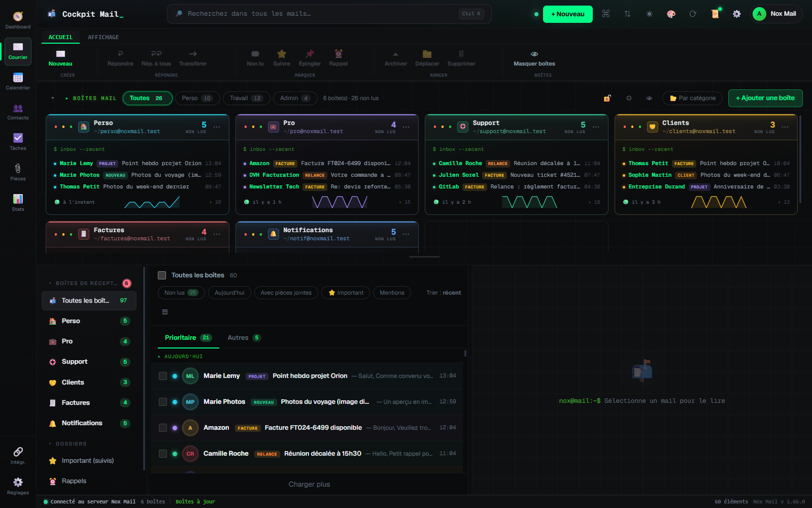
Task: Click the Transférer ribbon button
Action: coord(193,58)
